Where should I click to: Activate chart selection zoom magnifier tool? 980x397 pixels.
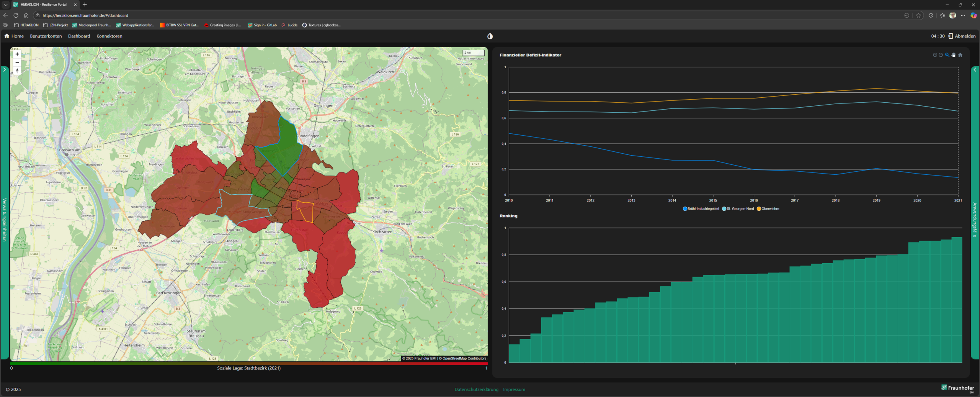[x=947, y=55]
